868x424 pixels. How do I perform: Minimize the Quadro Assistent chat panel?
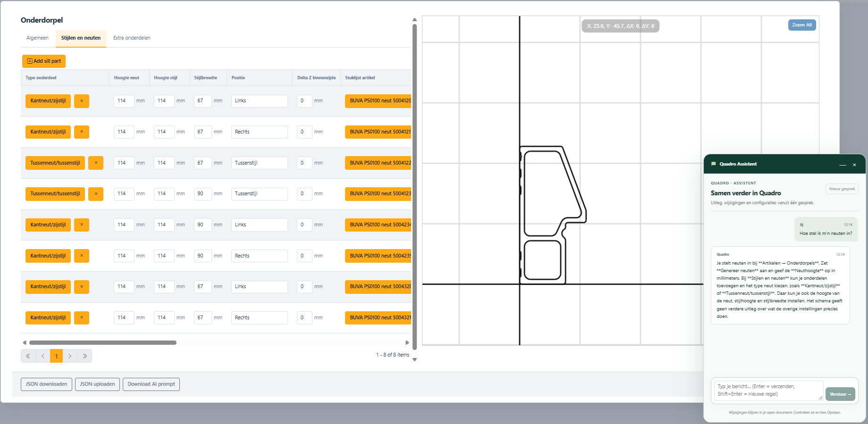[843, 165]
